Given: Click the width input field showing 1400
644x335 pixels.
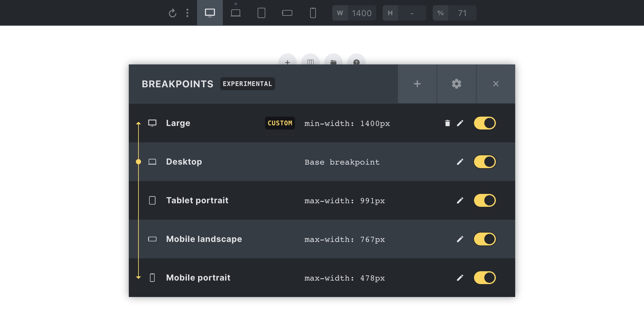Looking at the screenshot, I should (x=361, y=13).
